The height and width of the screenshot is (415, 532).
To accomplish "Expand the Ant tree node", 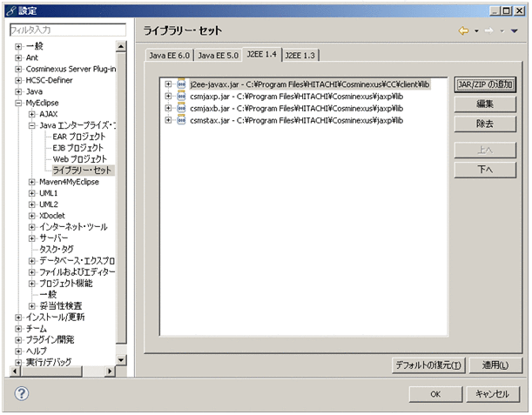I will tap(18, 57).
